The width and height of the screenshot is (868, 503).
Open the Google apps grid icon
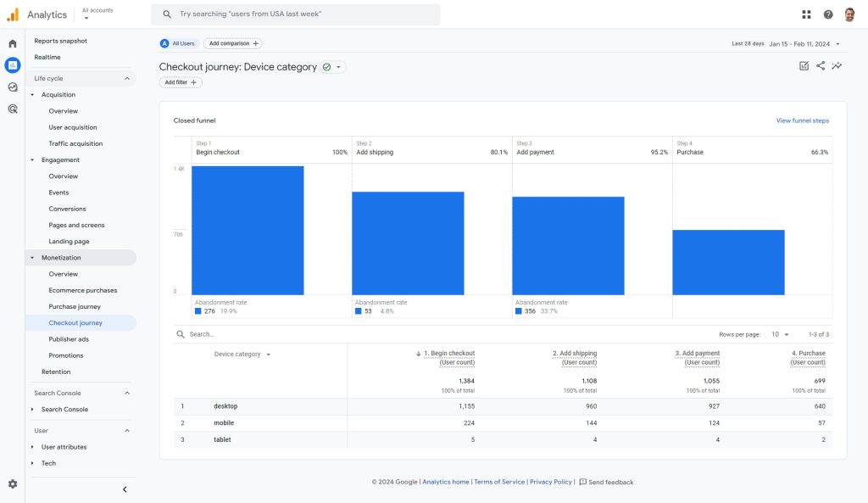click(806, 14)
